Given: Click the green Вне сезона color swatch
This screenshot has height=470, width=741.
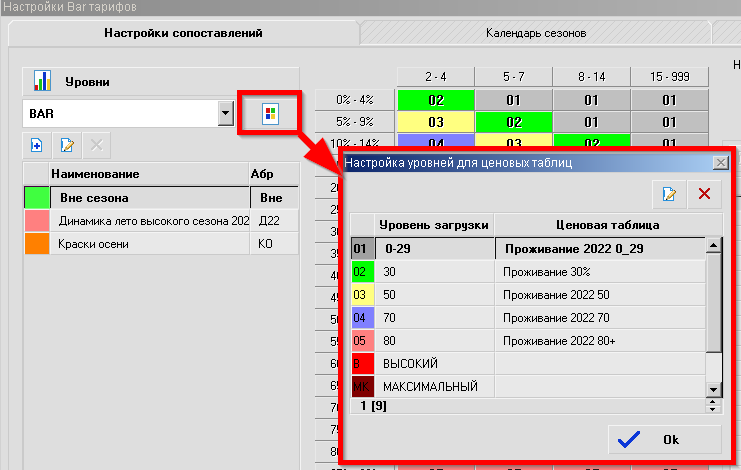Looking at the screenshot, I should click(37, 197).
